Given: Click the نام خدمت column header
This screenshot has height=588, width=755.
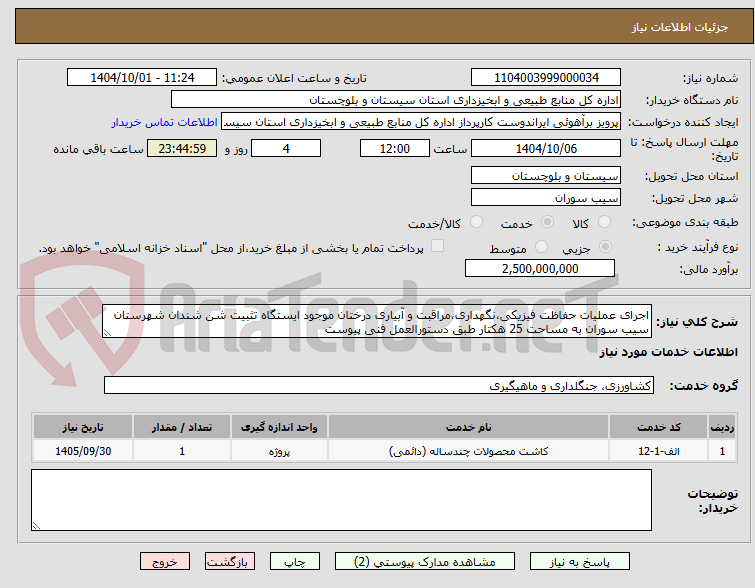Looking at the screenshot, I should tap(469, 427).
